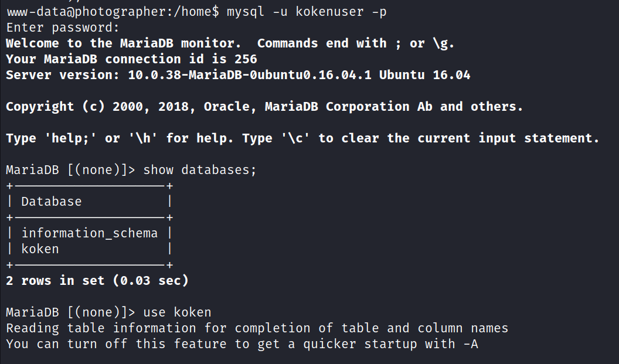Image resolution: width=619 pixels, height=364 pixels.
Task: Click the 2 rows in set summary
Action: 97,281
